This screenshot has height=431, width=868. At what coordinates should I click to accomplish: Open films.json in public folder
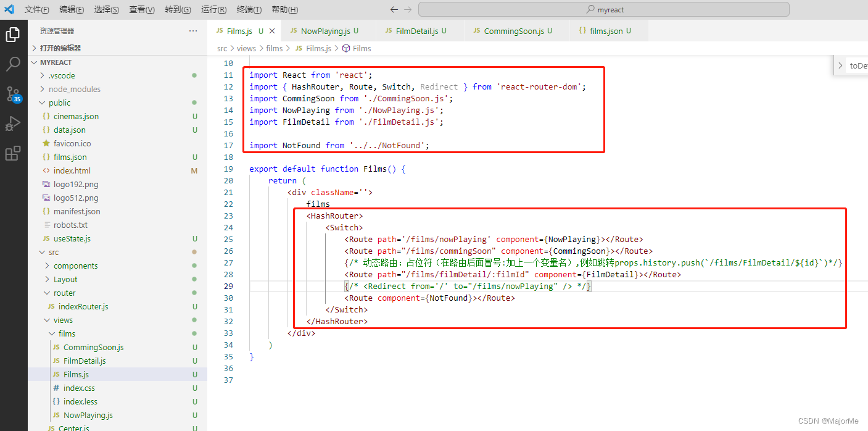117,157
